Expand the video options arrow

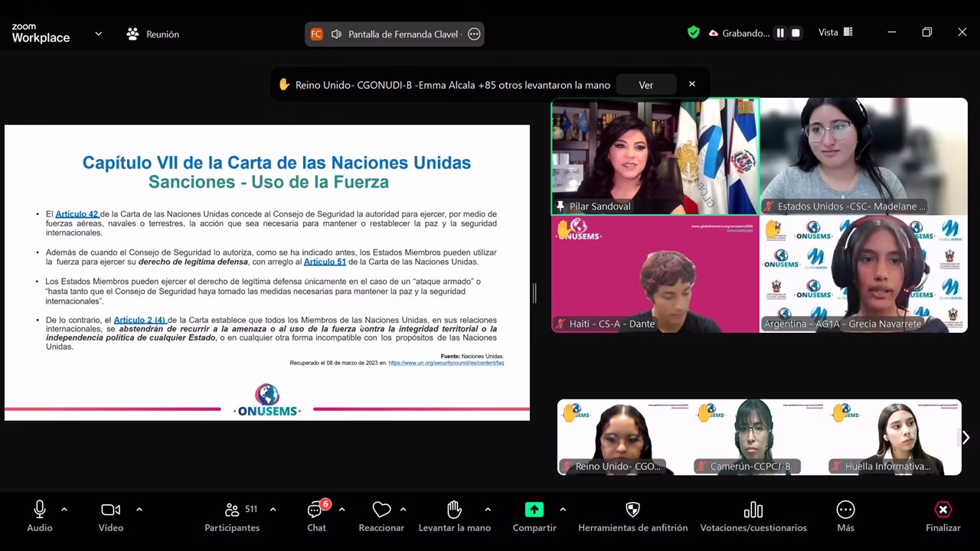(139, 509)
